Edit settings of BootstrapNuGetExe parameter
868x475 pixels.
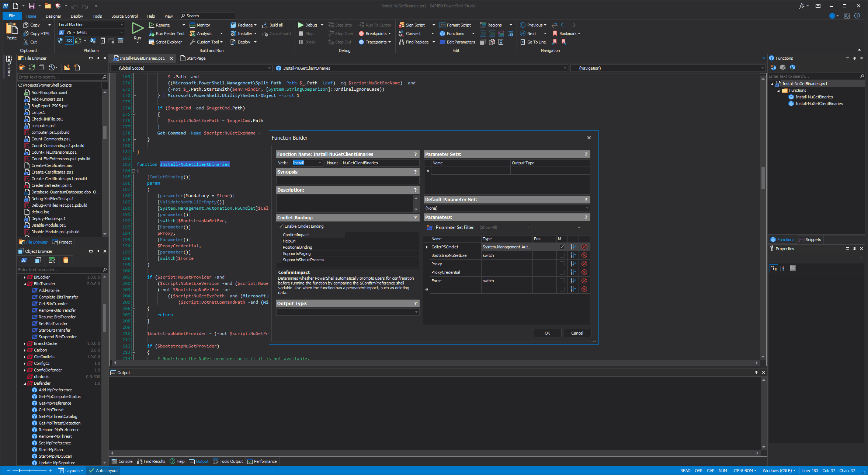click(x=573, y=255)
